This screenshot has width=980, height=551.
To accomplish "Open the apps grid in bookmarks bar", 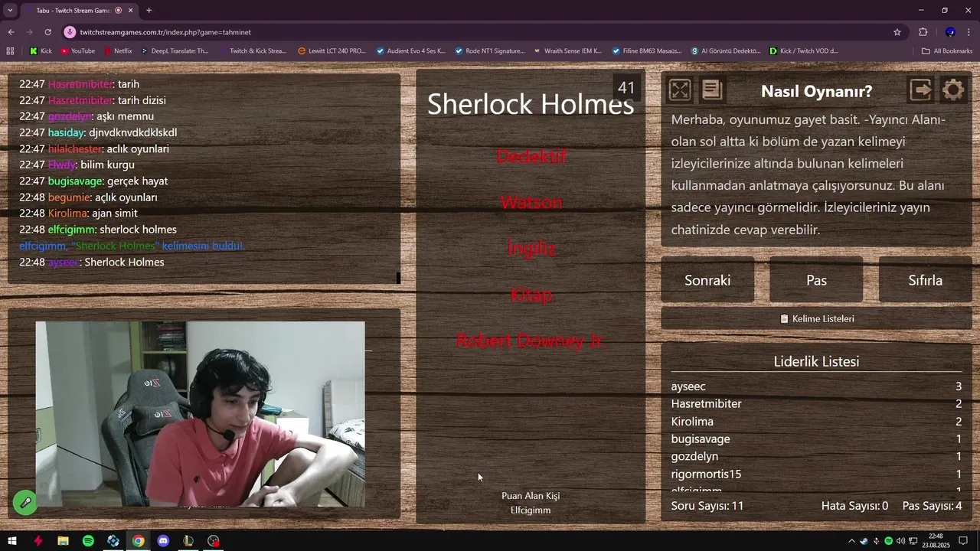I will [x=10, y=51].
